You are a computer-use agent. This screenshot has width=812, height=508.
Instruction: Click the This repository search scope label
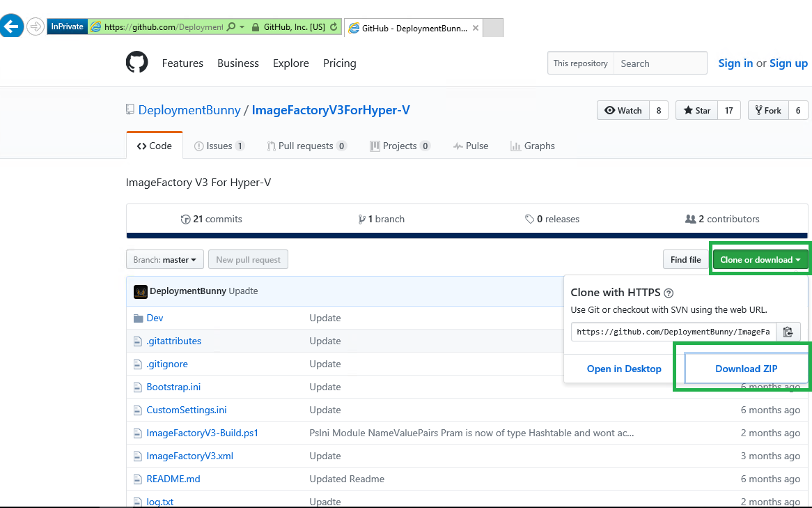(581, 63)
